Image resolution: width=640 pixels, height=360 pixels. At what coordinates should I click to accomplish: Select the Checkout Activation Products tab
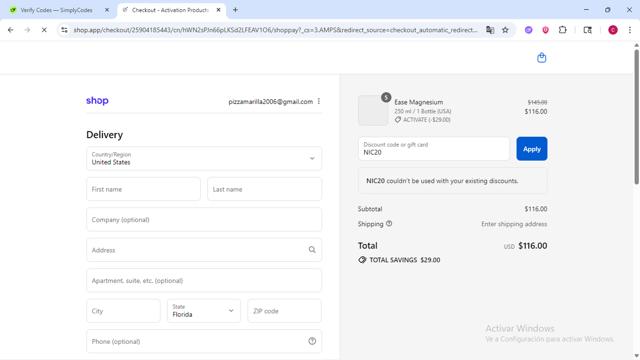pyautogui.click(x=170, y=10)
